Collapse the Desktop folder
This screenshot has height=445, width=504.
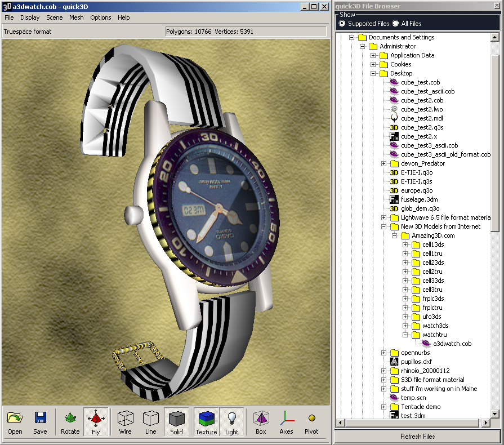(373, 73)
